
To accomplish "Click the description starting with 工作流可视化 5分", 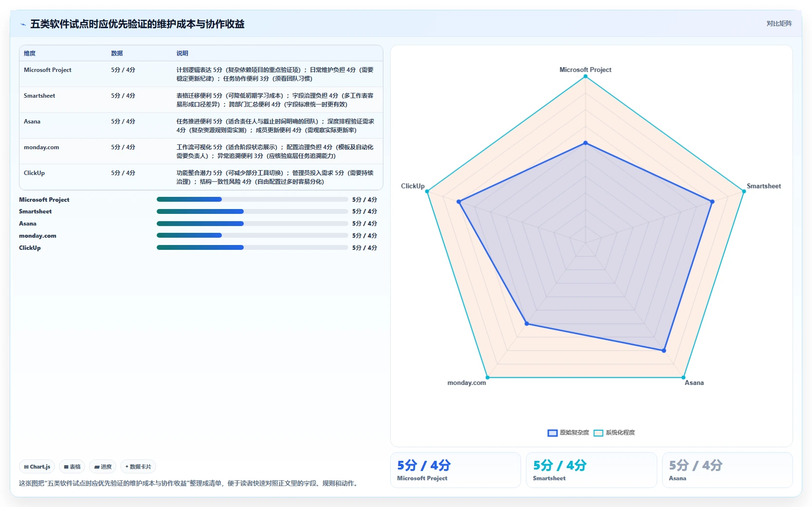I will (x=275, y=151).
